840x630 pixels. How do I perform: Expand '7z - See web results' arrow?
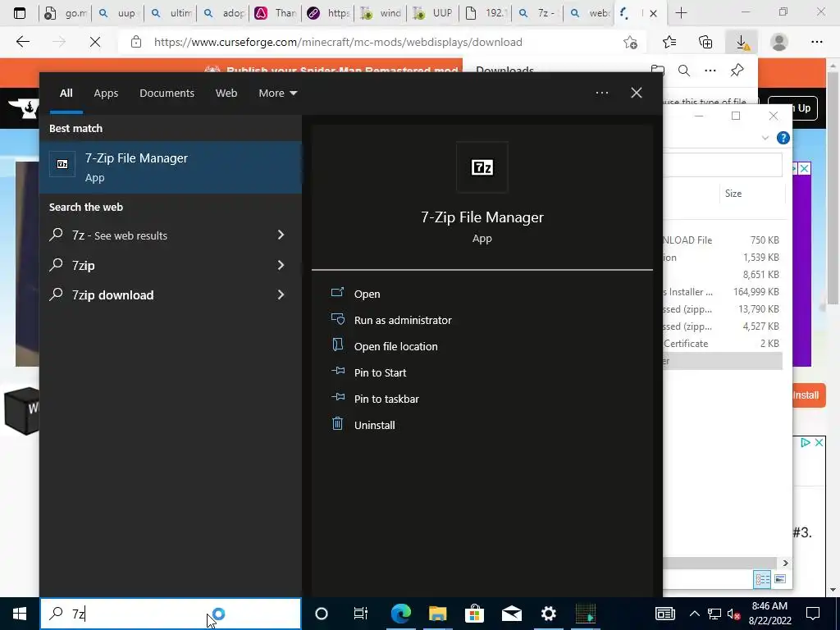point(281,235)
